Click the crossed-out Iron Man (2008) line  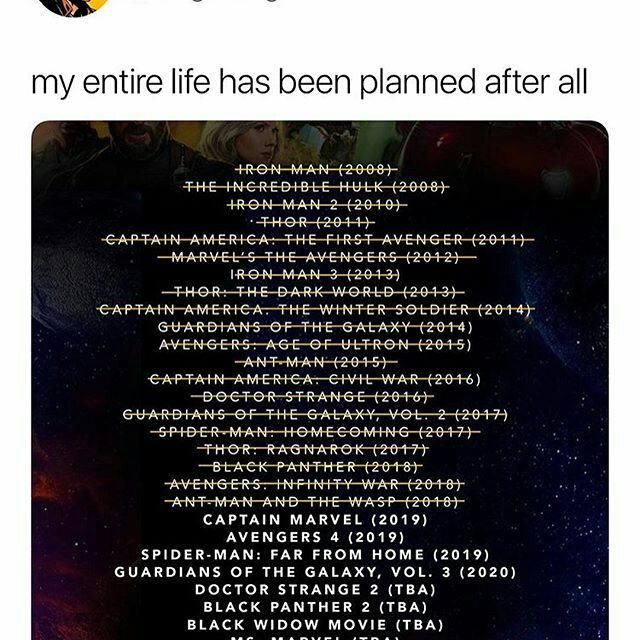pyautogui.click(x=316, y=169)
